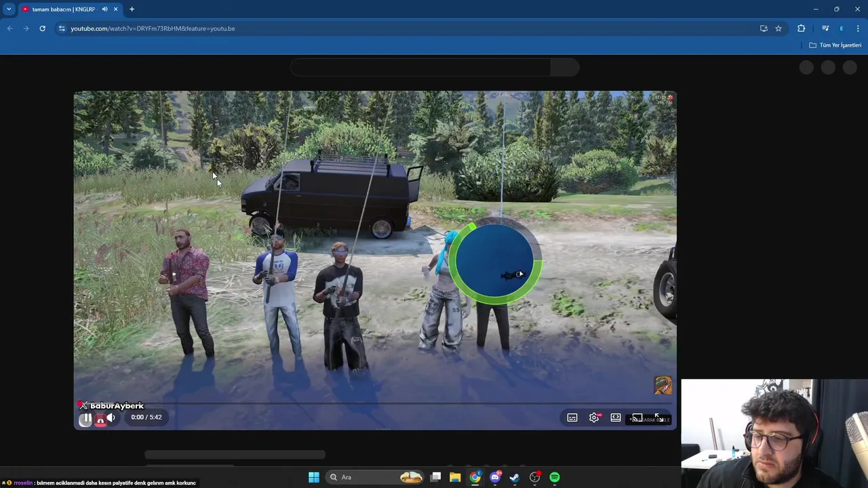
Task: Go back to the previous page
Action: click(x=10, y=28)
